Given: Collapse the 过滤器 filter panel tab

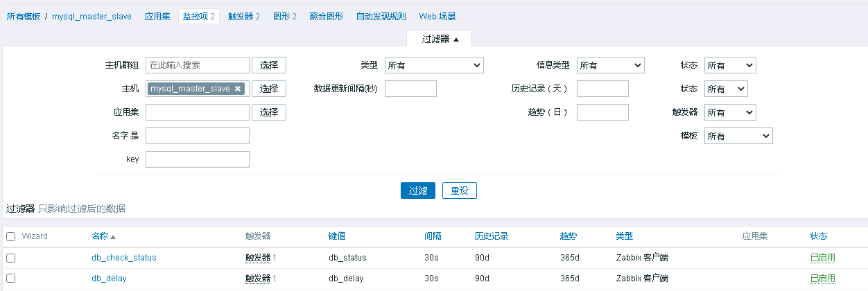Looking at the screenshot, I should (x=440, y=39).
